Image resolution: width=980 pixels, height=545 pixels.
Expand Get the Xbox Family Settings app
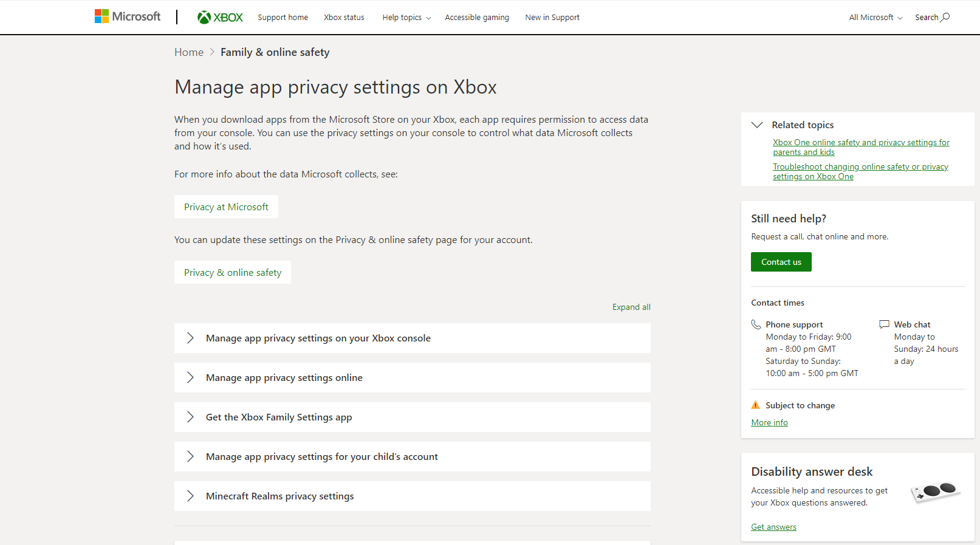pos(413,417)
